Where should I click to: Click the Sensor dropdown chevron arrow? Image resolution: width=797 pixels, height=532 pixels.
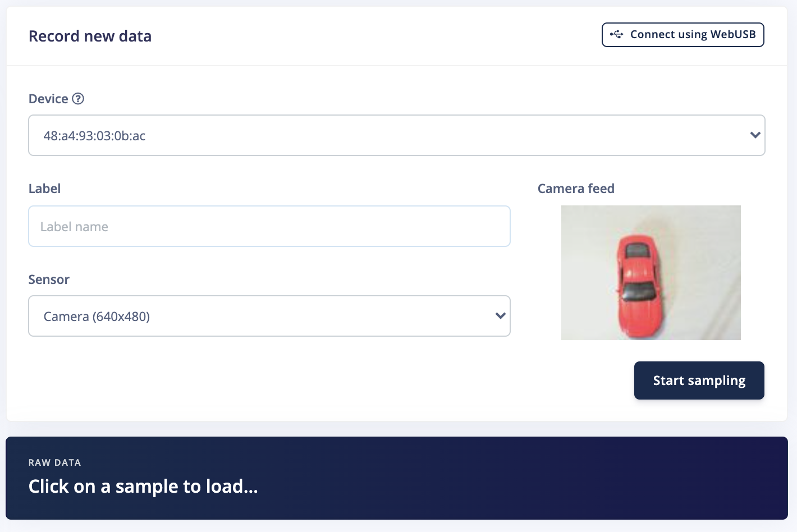[500, 315]
